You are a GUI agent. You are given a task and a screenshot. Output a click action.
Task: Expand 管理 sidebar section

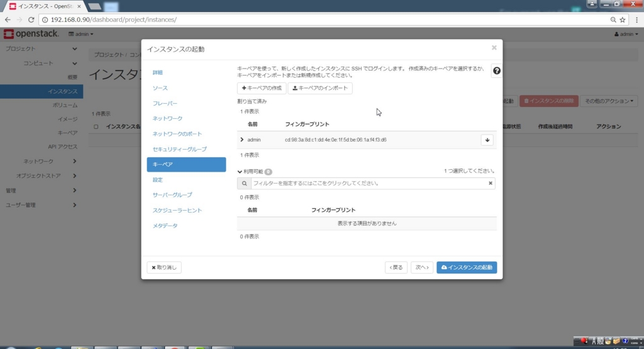(41, 191)
